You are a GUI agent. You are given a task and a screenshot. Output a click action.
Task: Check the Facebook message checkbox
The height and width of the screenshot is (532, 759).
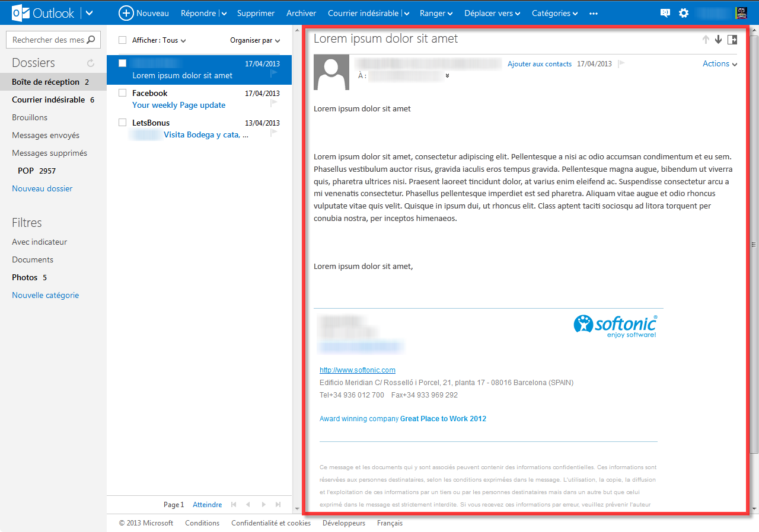(122, 92)
